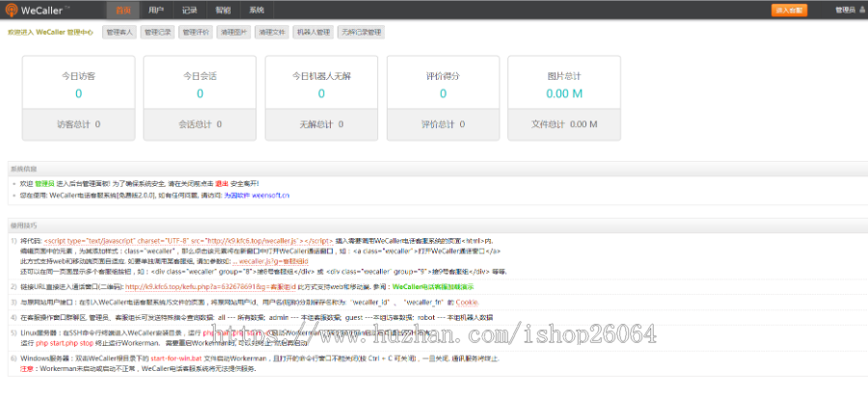Click the 图片总计 0.00 M value
Image resolution: width=868 pixels, height=398 pixels.
click(564, 93)
